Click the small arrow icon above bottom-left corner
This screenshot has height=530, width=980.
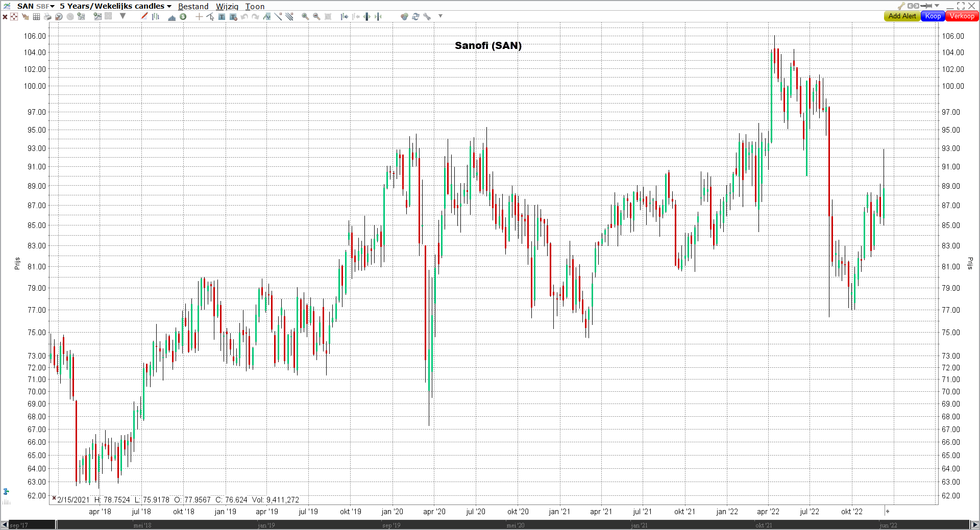click(x=6, y=492)
